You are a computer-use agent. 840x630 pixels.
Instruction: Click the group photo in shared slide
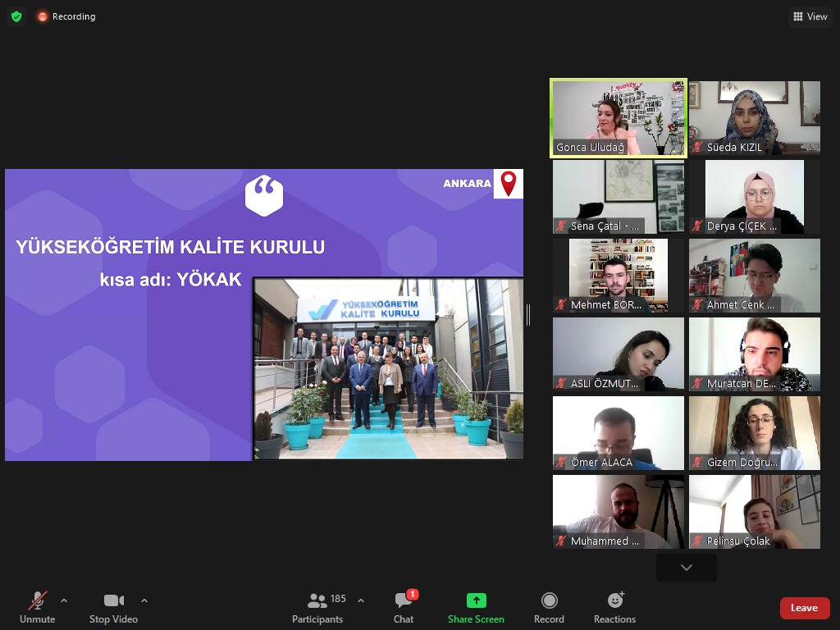click(388, 368)
